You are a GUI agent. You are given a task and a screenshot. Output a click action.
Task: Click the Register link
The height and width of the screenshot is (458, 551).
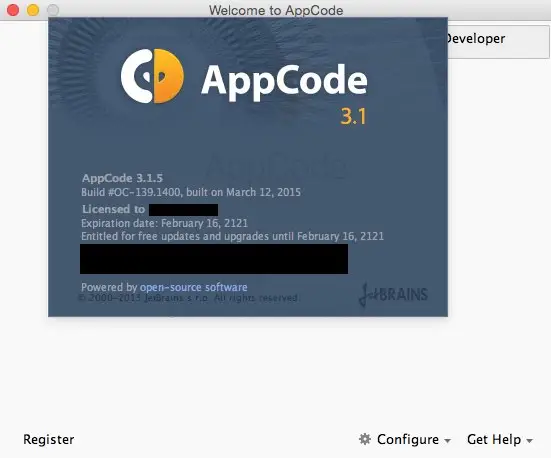48,439
